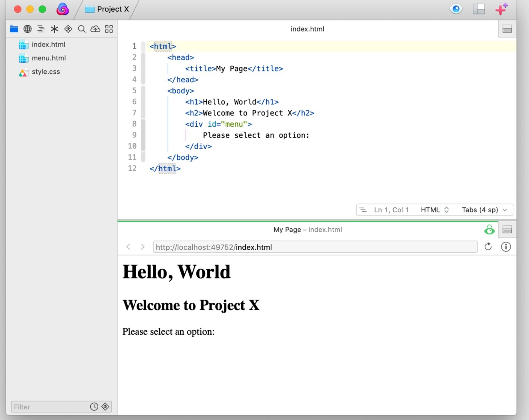Click the Filter field in the sidebar
The width and height of the screenshot is (529, 420).
(49, 407)
